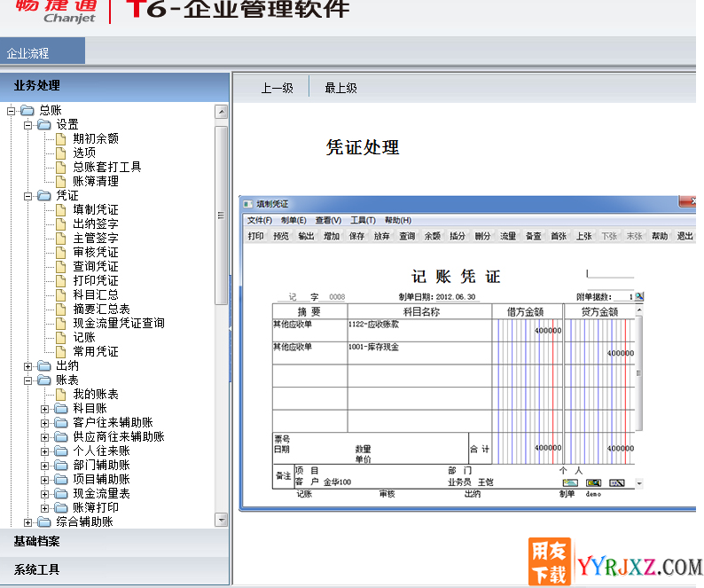
Task: Click the 总账 folder icon
Action: click(x=27, y=110)
